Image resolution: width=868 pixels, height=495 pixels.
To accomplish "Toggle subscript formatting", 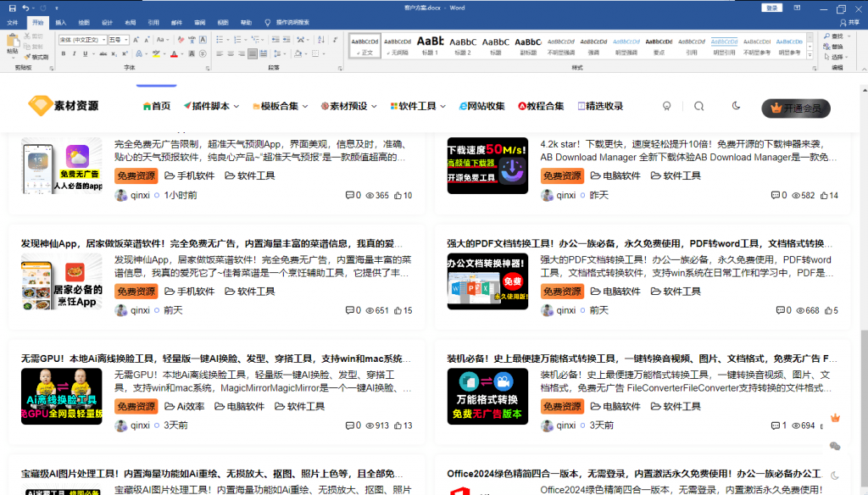I will tap(114, 54).
